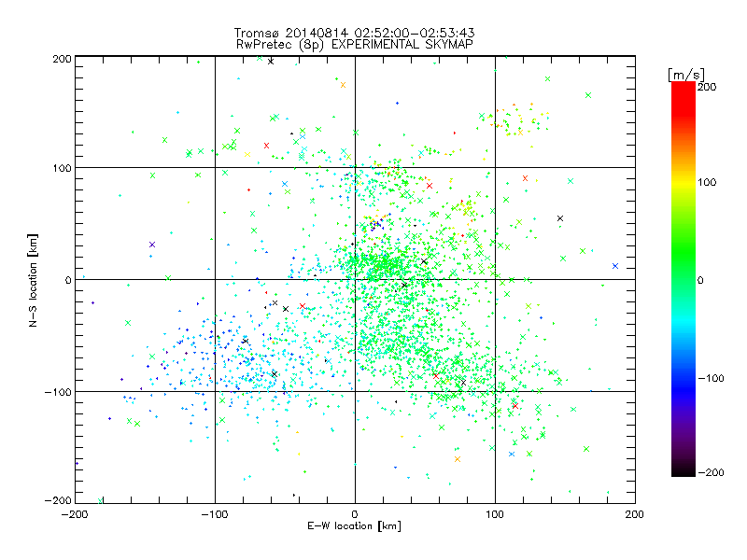Click the colorbar label '-200'
Screen dimensions: 747x560
(x=711, y=473)
